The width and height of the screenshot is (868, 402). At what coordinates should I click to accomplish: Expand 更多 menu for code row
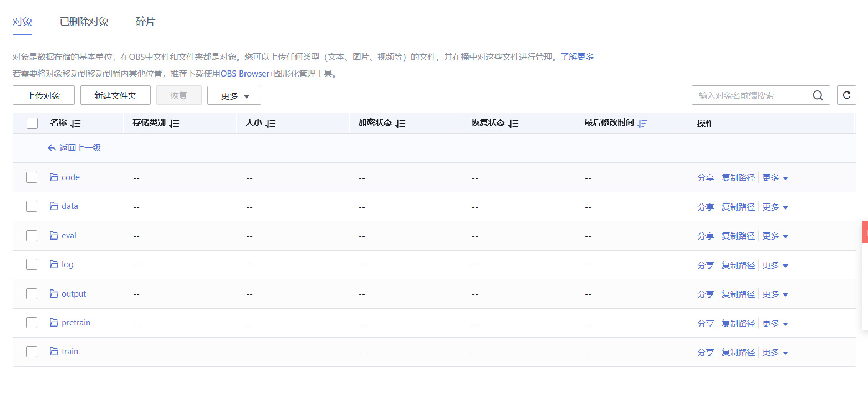coord(775,178)
